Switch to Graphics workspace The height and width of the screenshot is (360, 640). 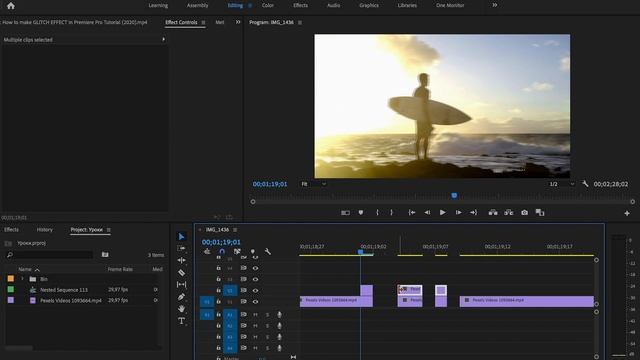click(369, 5)
